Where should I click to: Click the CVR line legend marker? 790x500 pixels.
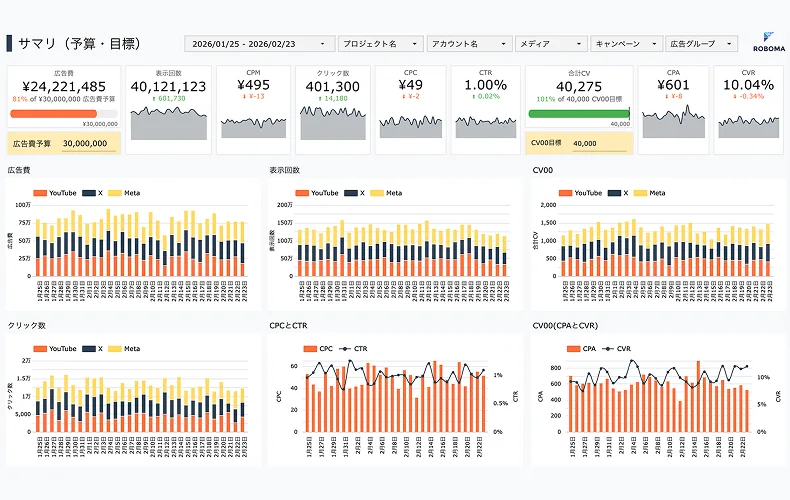coord(606,349)
